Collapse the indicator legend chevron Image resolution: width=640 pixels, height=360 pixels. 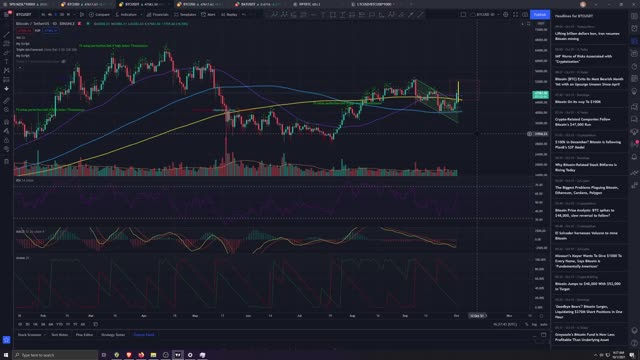coord(20,68)
